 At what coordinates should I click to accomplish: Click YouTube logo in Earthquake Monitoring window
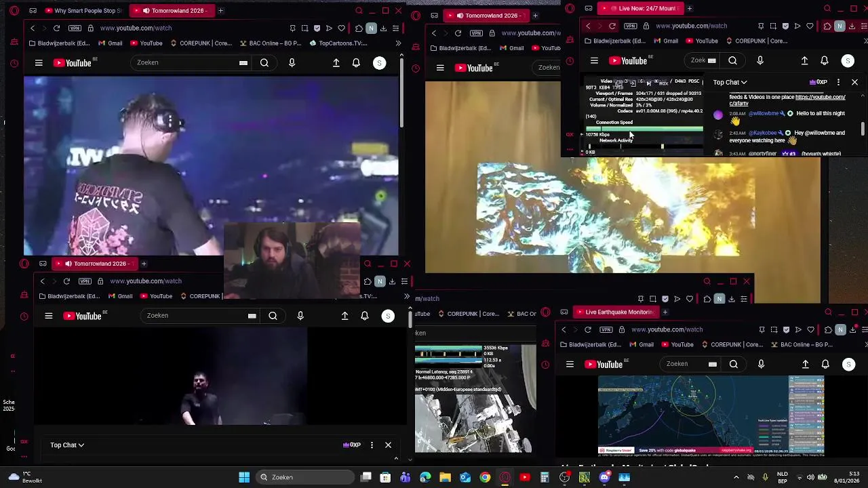coord(604,364)
